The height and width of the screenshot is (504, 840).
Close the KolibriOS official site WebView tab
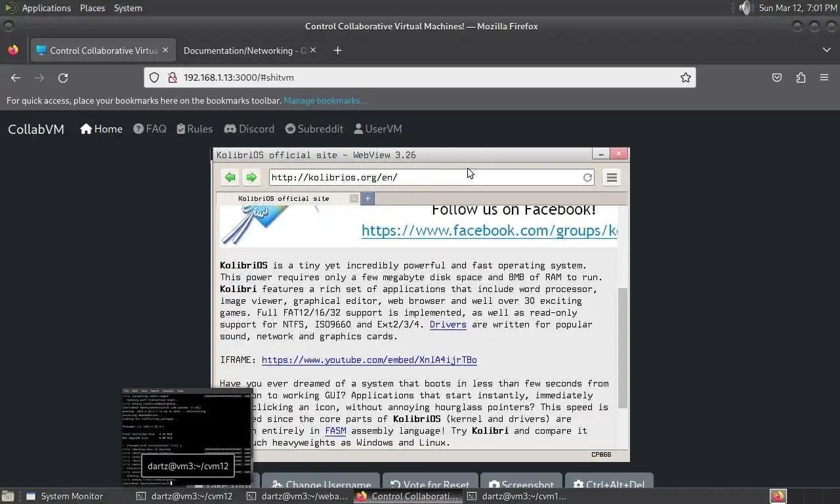354,198
